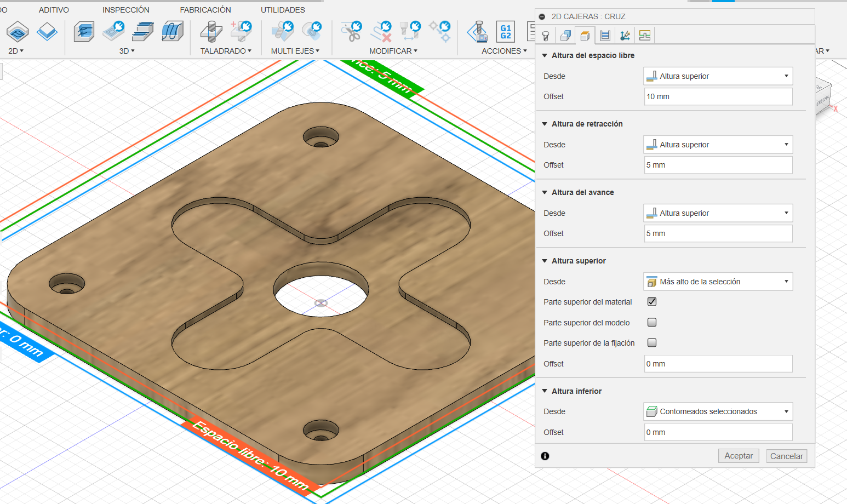The width and height of the screenshot is (847, 504).
Task: Open the Passes tab in the dialog
Action: click(x=605, y=36)
